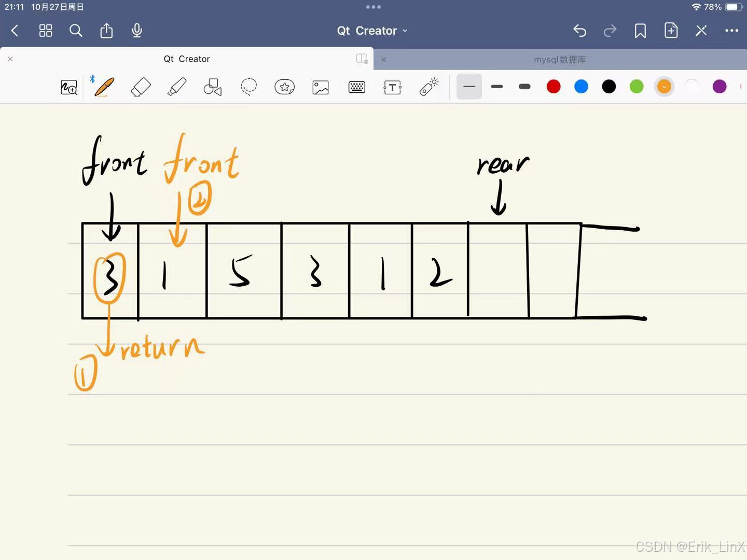Pick the white pen color

tap(692, 87)
